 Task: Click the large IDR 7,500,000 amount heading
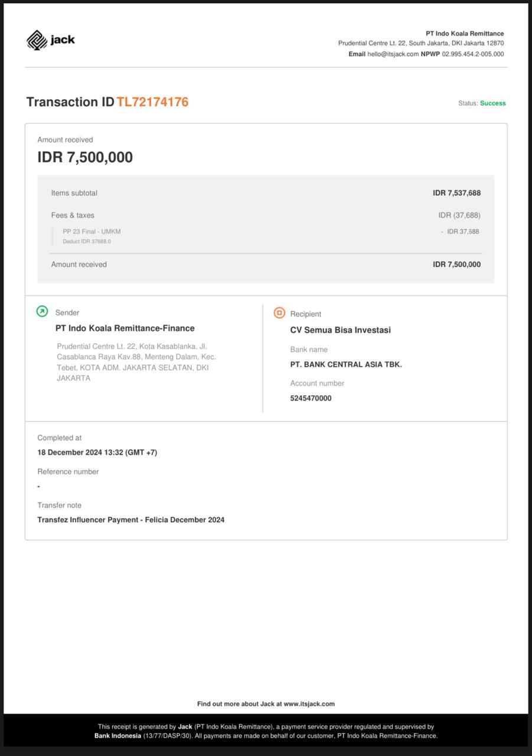[85, 157]
